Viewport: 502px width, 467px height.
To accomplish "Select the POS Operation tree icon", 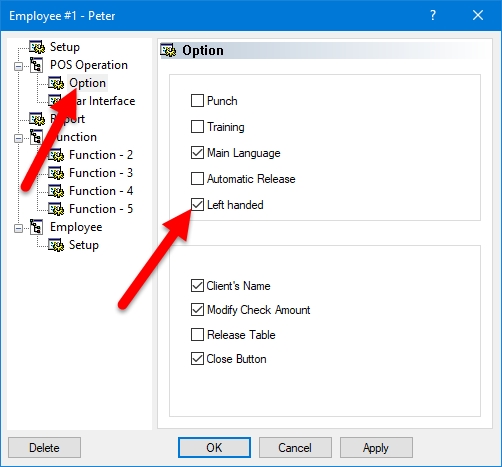I will pyautogui.click(x=36, y=65).
